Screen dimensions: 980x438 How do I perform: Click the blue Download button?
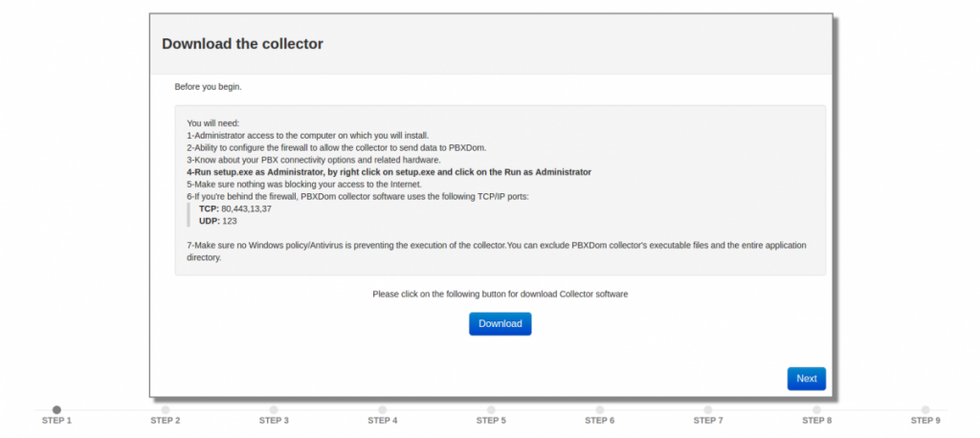click(x=500, y=324)
